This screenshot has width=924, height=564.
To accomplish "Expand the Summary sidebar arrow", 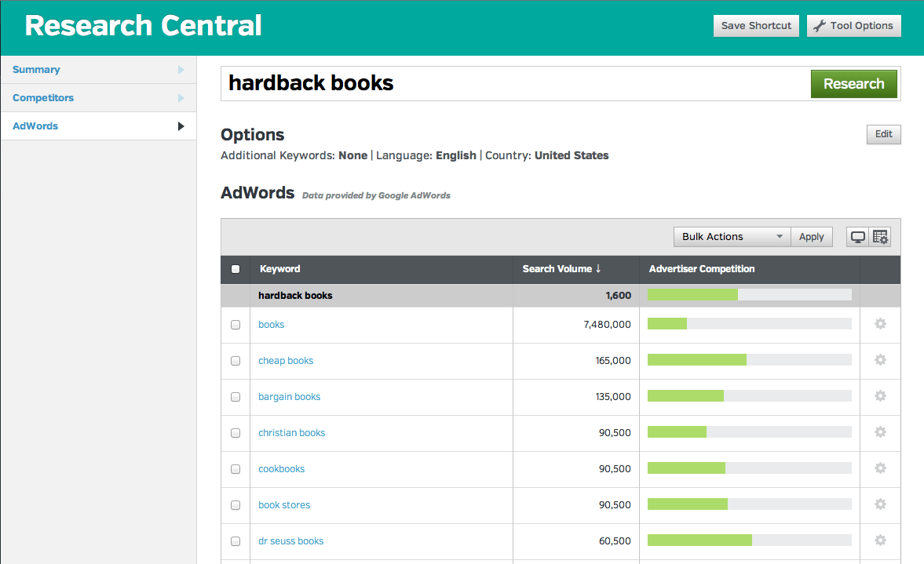I will [x=181, y=70].
